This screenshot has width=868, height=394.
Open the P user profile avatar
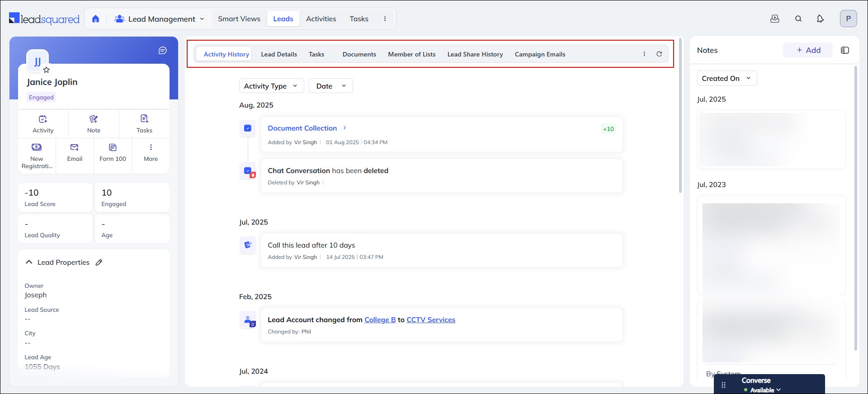click(x=848, y=19)
